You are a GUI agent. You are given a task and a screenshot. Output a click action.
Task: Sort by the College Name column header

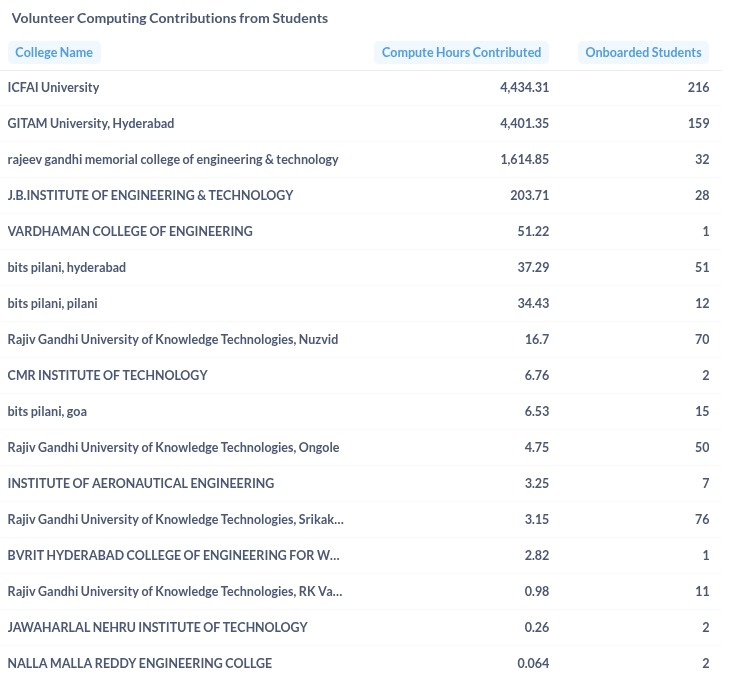pyautogui.click(x=54, y=53)
